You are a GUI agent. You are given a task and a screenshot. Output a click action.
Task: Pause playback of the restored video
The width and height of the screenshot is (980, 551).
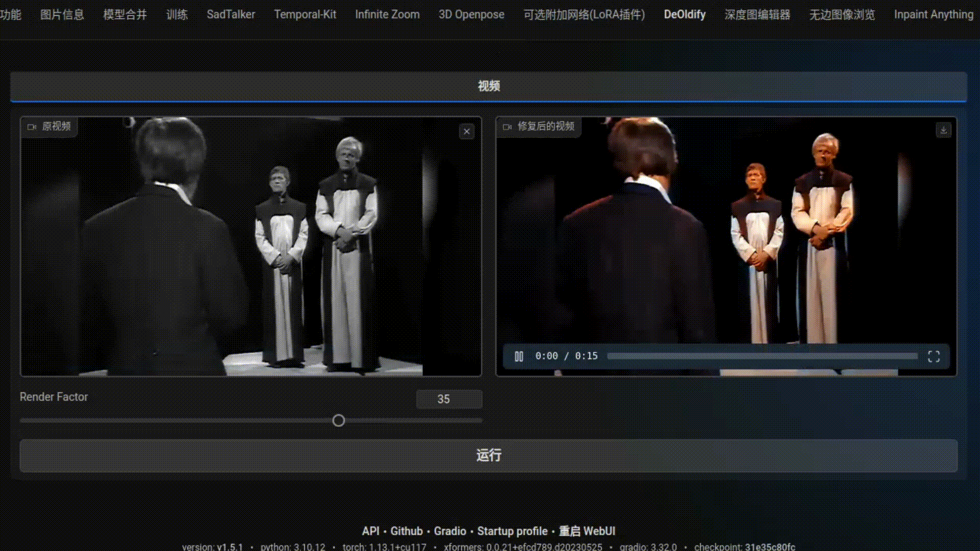(x=519, y=356)
